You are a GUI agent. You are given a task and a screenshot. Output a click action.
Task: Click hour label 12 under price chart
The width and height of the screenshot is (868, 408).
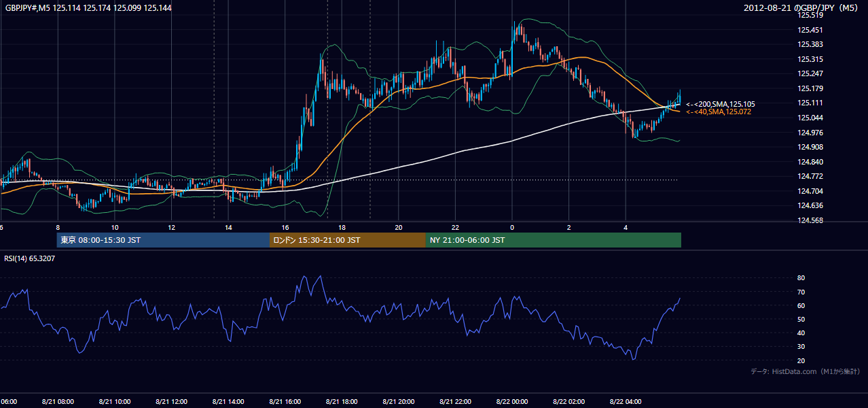pyautogui.click(x=171, y=228)
